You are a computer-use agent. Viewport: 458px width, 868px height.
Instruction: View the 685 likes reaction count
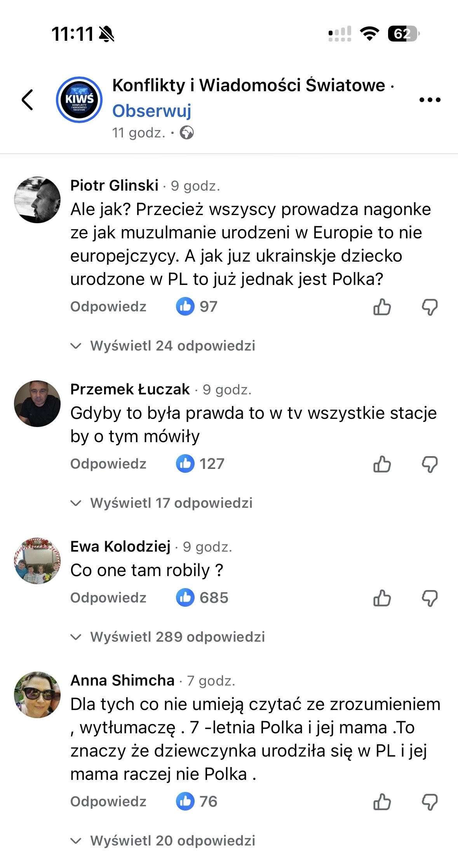202,598
